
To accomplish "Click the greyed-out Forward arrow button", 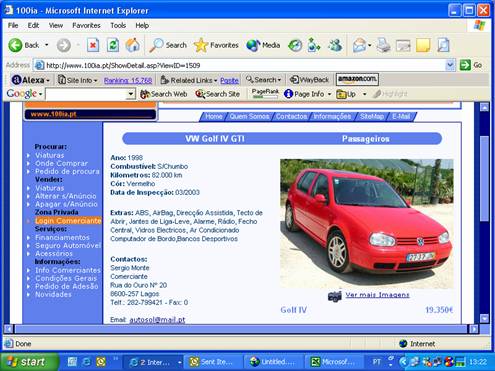I will tap(64, 45).
